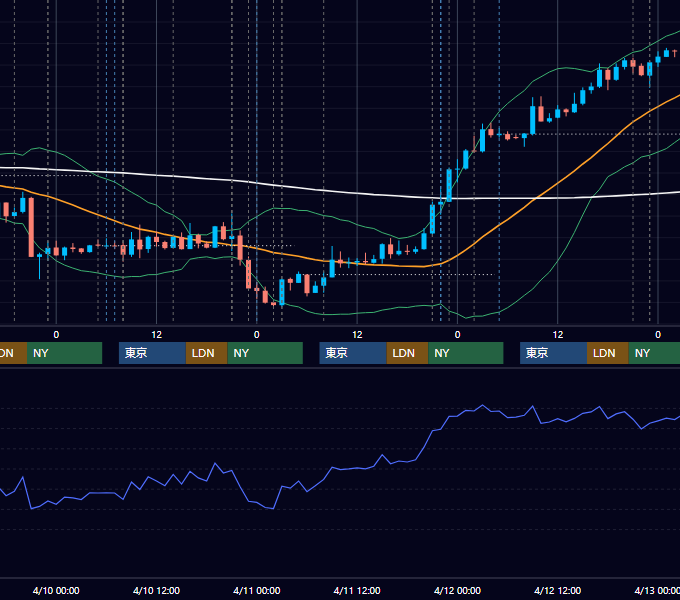Click the NY session block ending at 4/10 00:00
Viewport: 680px width, 600px height.
64,353
